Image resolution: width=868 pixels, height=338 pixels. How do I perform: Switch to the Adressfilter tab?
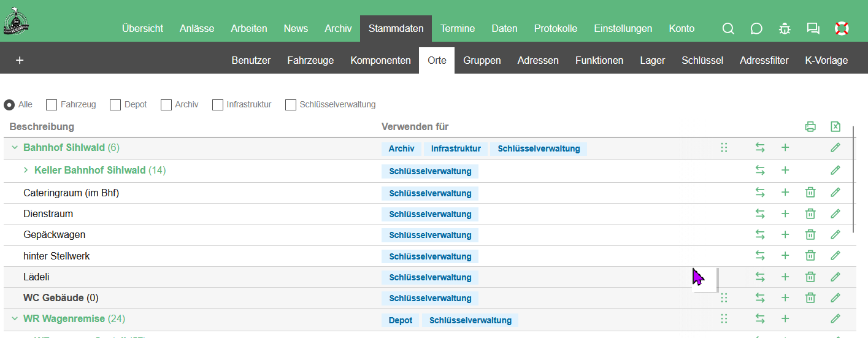coord(764,60)
